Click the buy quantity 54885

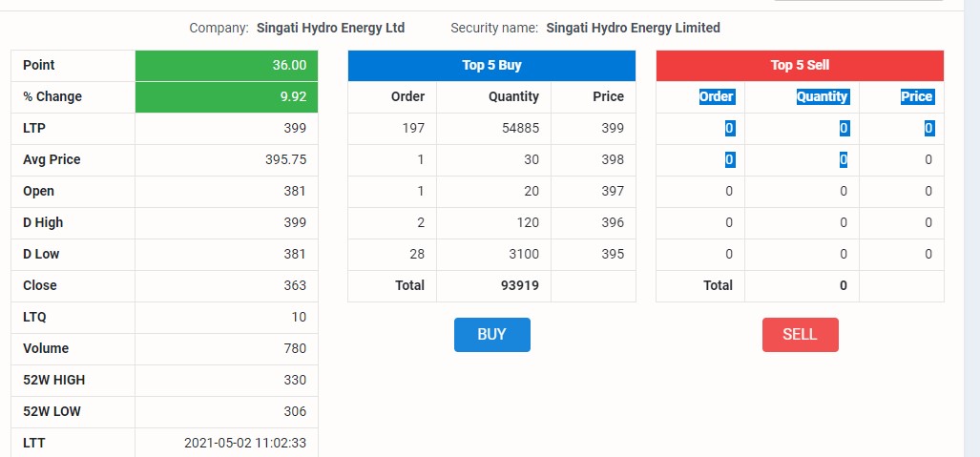click(520, 128)
